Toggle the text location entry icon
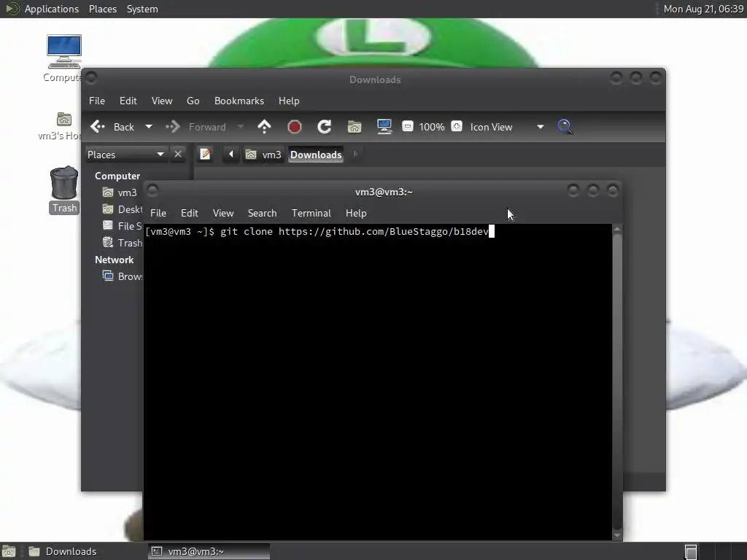 (x=205, y=155)
